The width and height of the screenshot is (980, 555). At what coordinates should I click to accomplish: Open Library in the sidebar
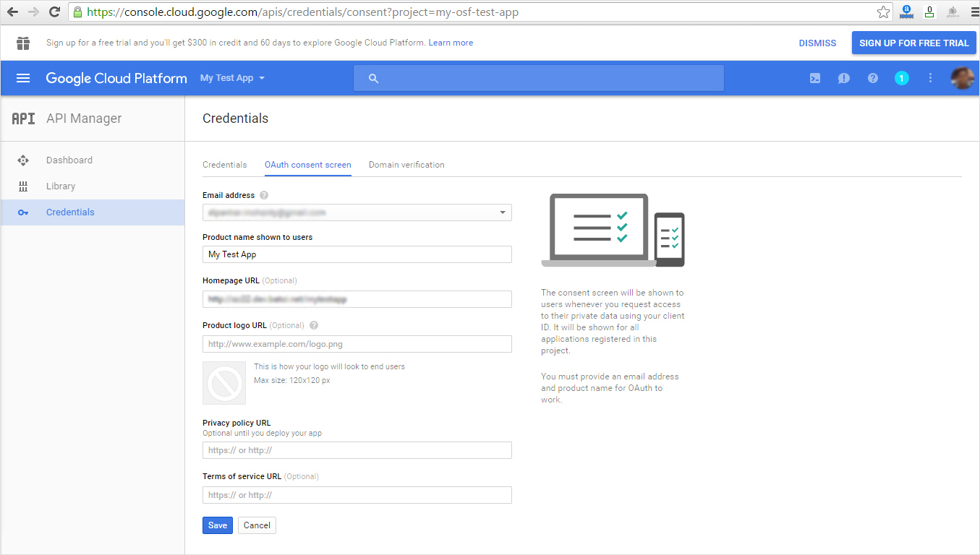tap(93, 186)
